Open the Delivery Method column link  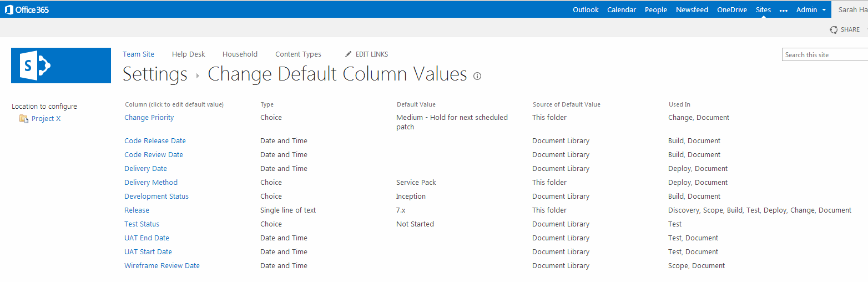tap(151, 183)
